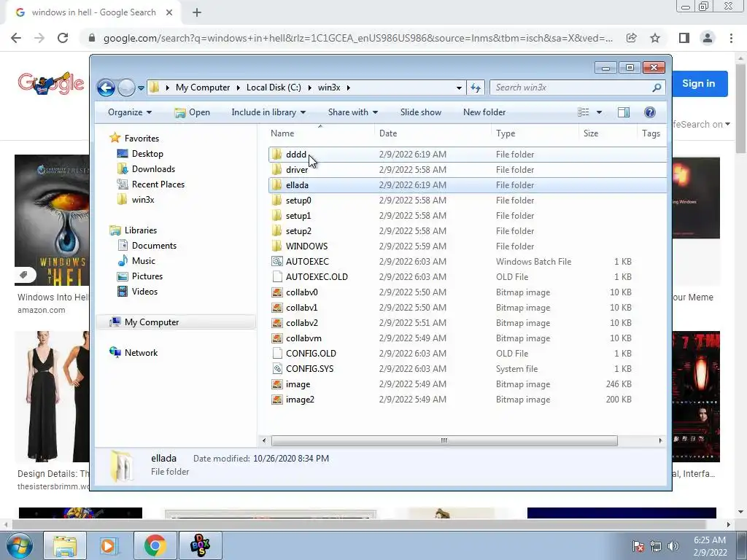Click the magnifier icon in search box

pos(657,87)
